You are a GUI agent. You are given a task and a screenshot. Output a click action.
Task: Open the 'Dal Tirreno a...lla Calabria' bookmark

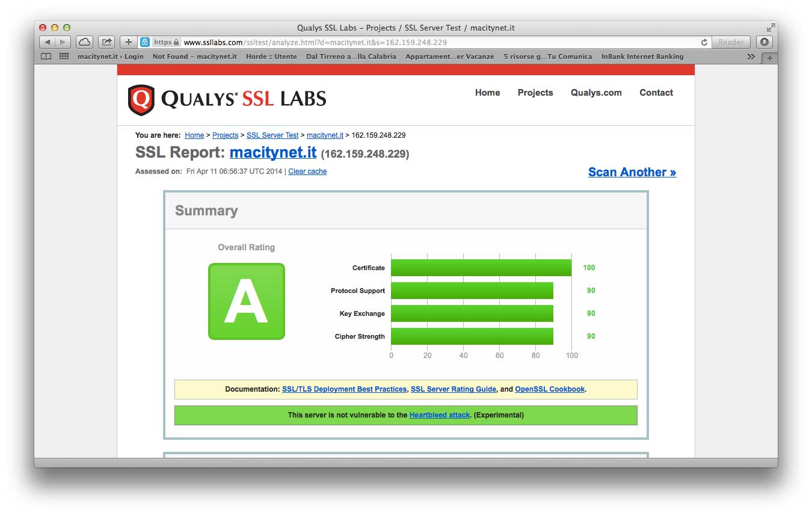pos(351,57)
